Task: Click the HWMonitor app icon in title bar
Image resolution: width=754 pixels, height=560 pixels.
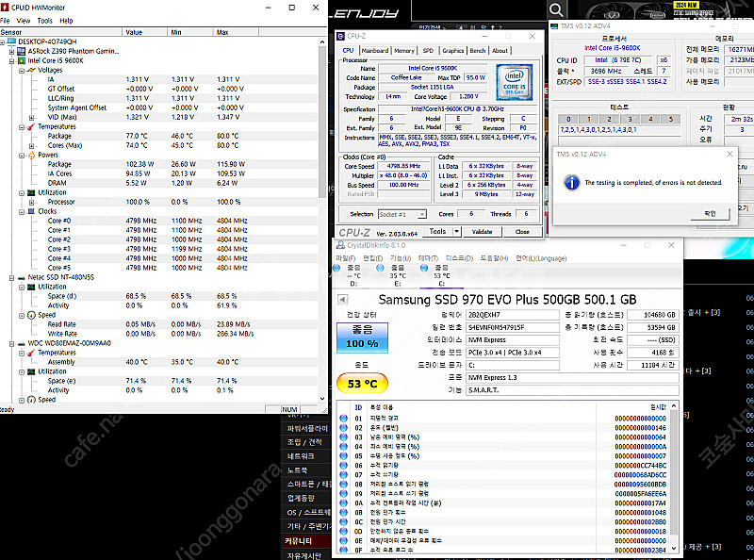Action: coord(5,8)
